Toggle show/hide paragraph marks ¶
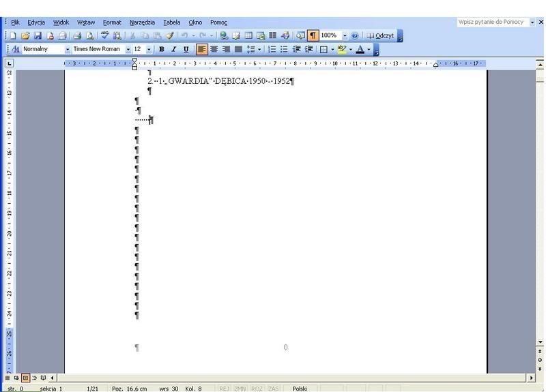 (313, 35)
